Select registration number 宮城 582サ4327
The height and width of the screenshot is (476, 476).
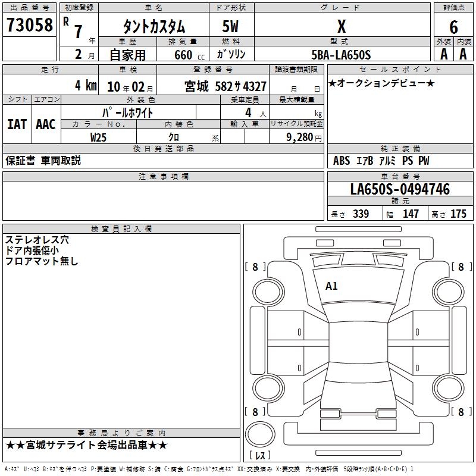point(226,86)
